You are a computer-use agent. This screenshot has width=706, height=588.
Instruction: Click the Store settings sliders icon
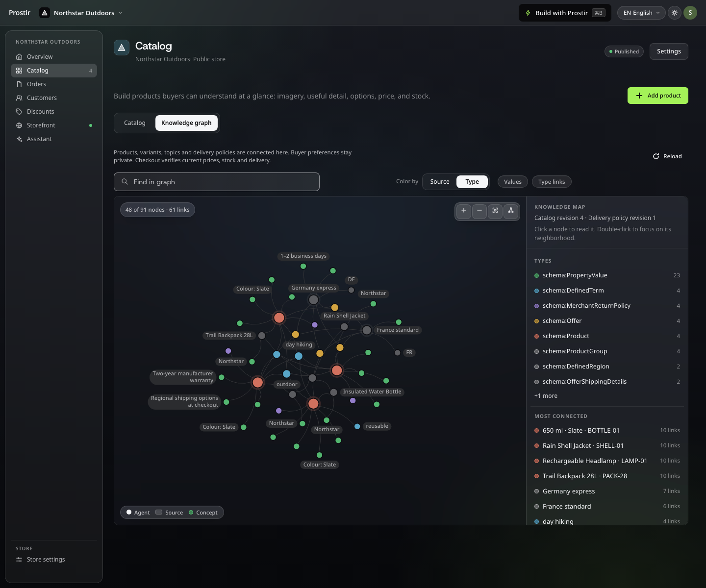19,560
